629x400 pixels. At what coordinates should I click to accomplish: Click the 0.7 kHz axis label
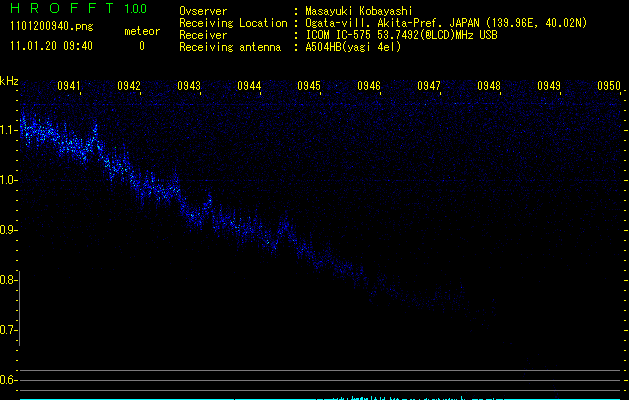(x=9, y=330)
